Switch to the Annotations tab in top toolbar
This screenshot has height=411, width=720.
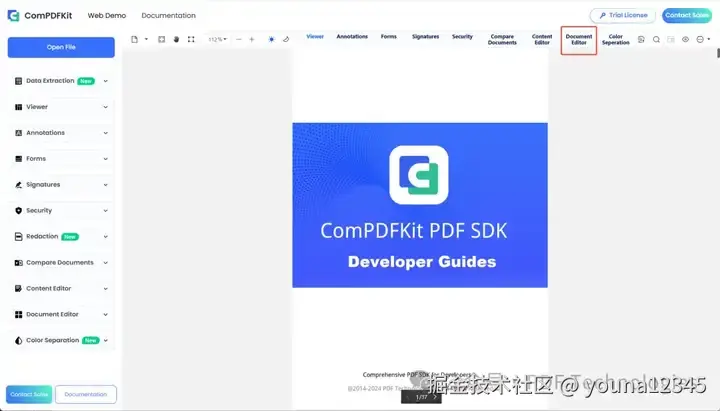tap(352, 37)
